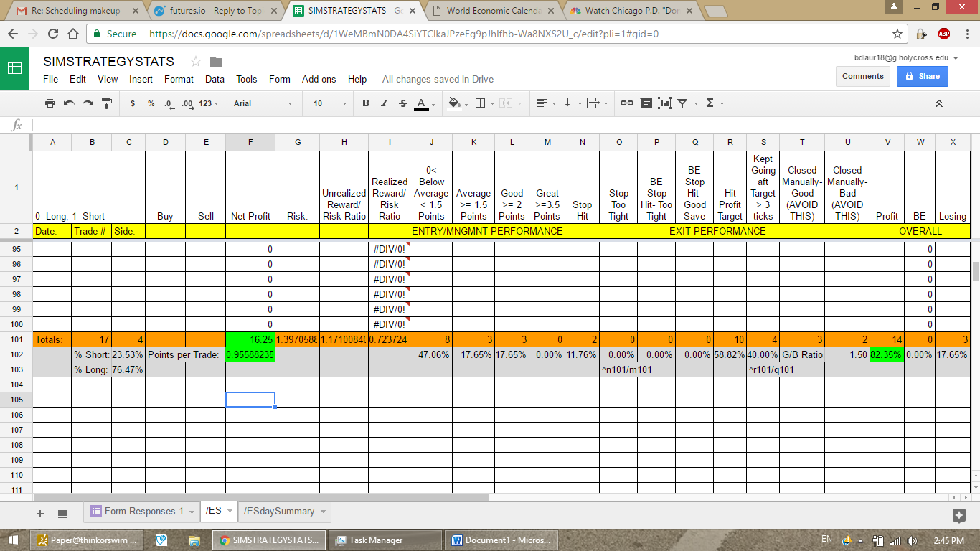Format cell as currency
Viewport: 980px width, 551px height.
point(133,103)
